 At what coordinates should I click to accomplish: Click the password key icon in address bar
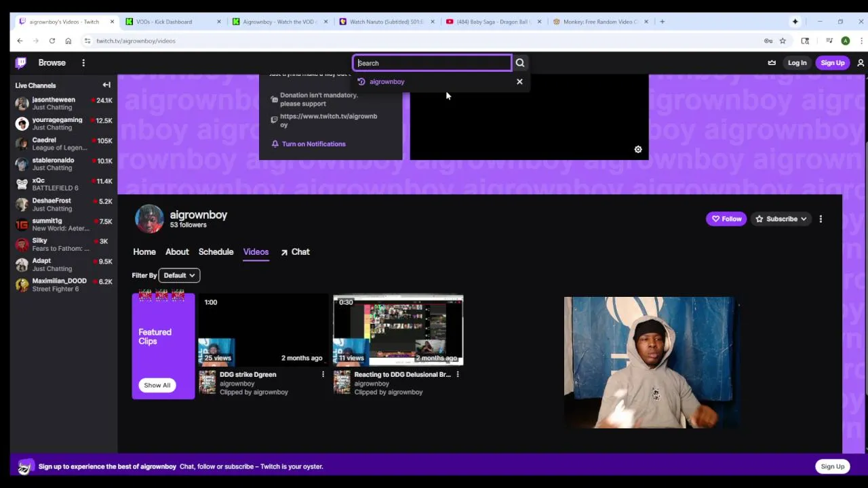[x=768, y=41]
